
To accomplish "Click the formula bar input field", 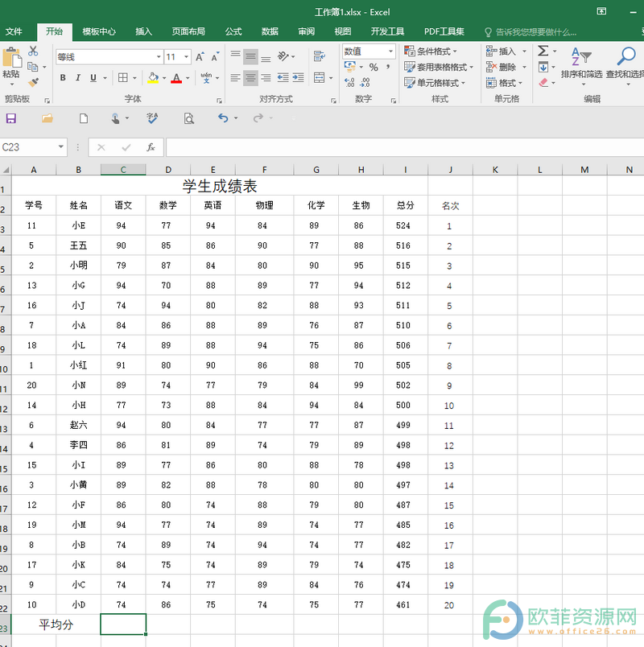I will (405, 147).
